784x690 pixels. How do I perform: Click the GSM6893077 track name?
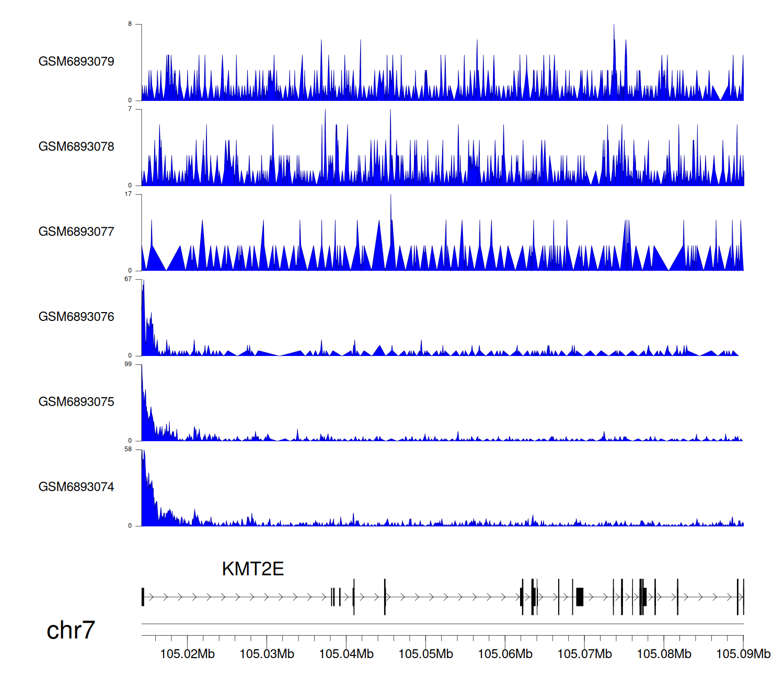pos(76,232)
